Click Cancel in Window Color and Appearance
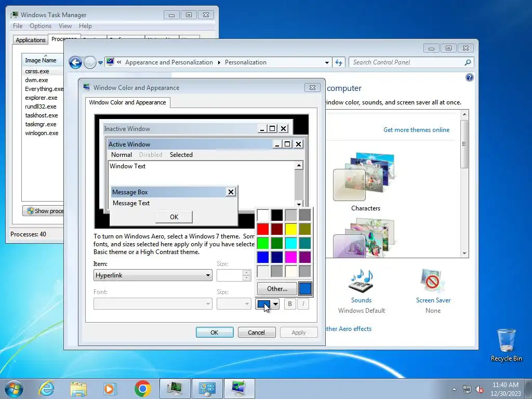532x399 pixels. pyautogui.click(x=256, y=332)
